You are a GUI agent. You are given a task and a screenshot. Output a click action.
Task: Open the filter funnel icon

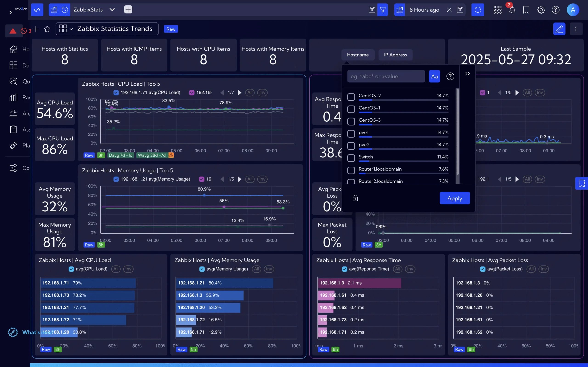[x=382, y=10]
